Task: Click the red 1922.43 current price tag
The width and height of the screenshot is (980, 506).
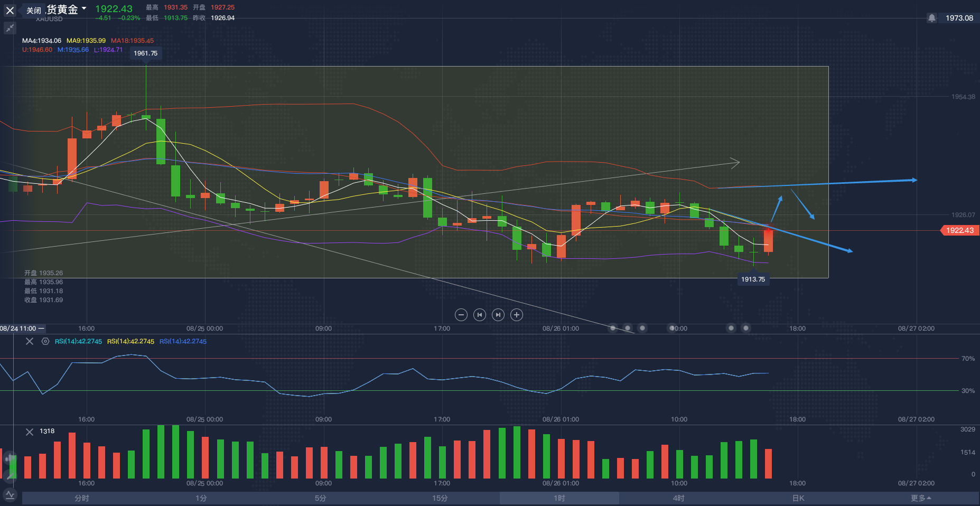Action: (959, 230)
